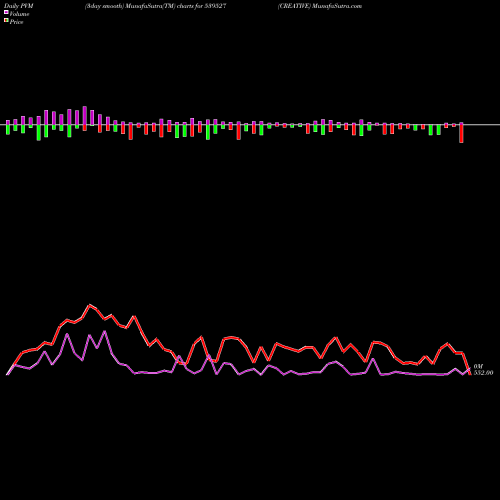Click the Volume legend color swatch

click(6, 12)
